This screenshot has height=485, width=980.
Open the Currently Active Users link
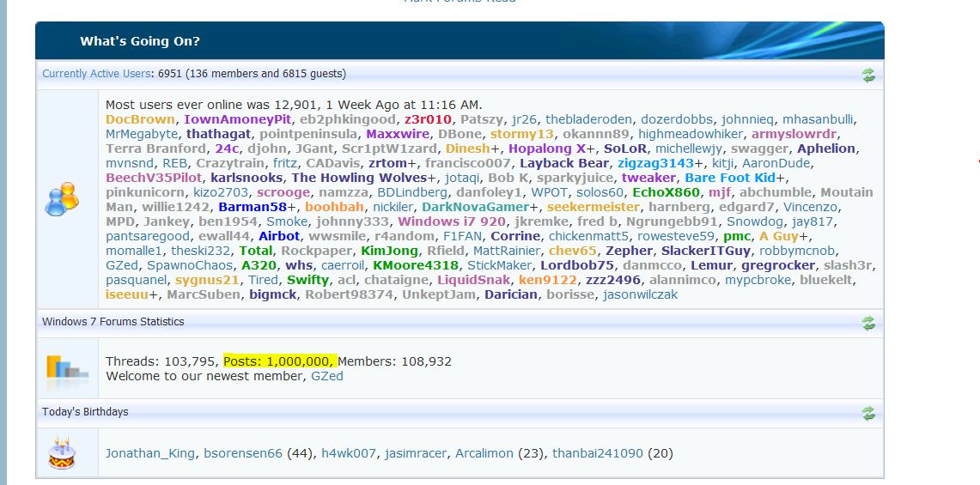coord(96,74)
